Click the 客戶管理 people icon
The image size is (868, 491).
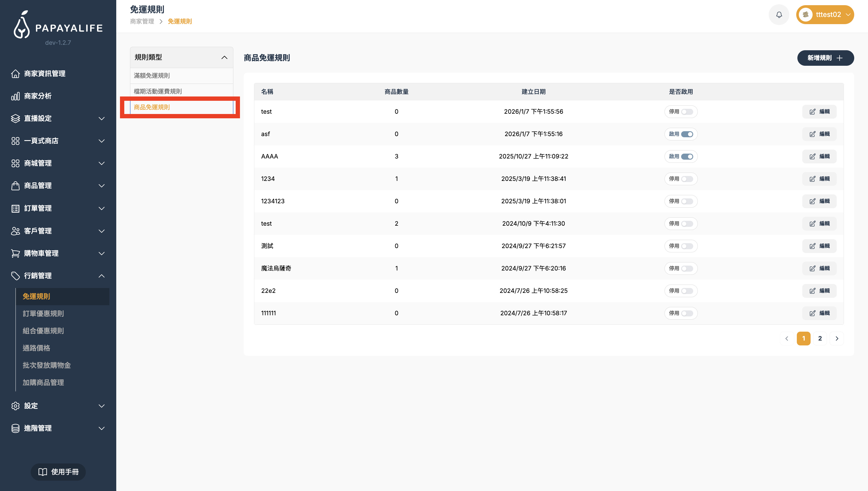tap(15, 231)
